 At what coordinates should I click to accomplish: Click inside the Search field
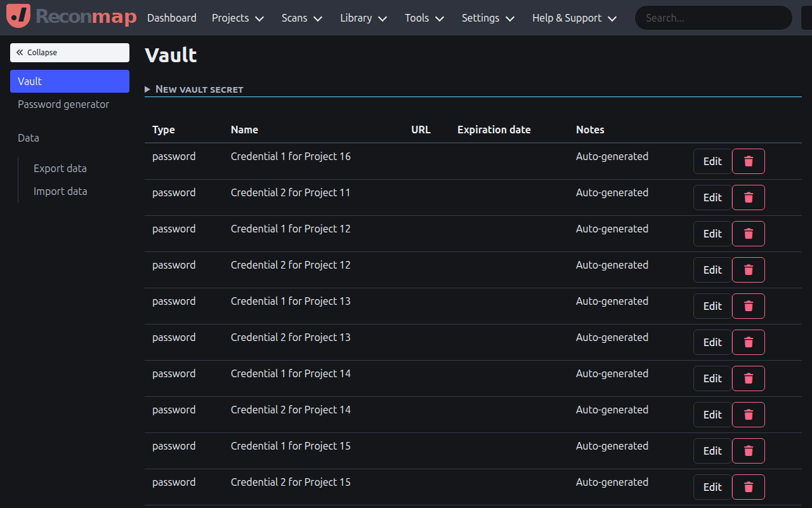pyautogui.click(x=712, y=18)
